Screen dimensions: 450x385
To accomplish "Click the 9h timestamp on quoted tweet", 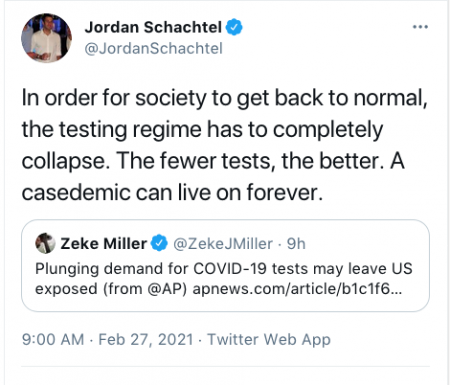I will tap(296, 244).
